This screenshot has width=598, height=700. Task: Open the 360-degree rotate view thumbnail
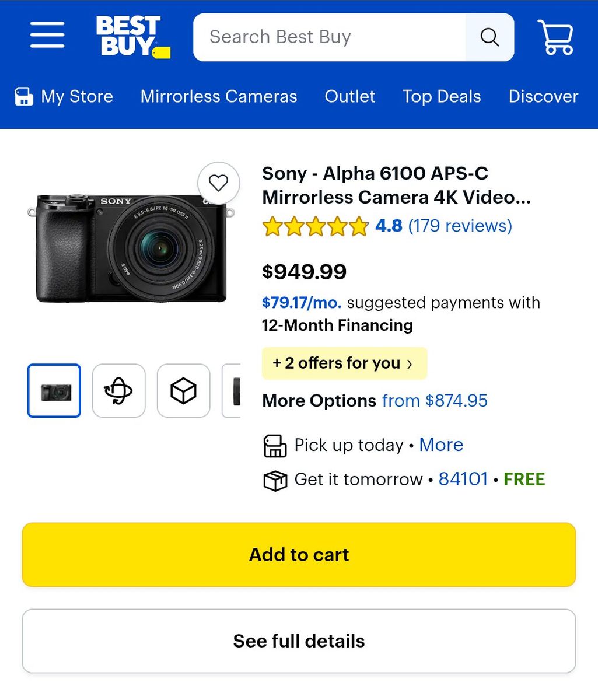click(x=118, y=391)
